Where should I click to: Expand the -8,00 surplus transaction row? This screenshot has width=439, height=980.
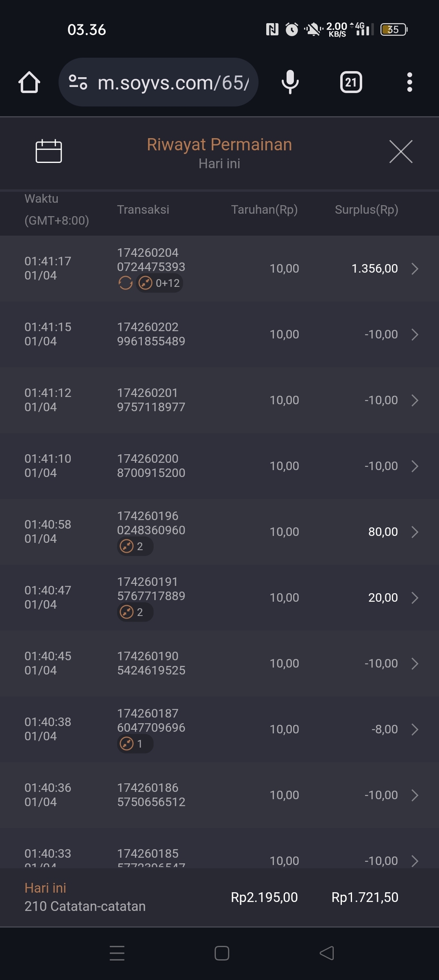pos(415,729)
